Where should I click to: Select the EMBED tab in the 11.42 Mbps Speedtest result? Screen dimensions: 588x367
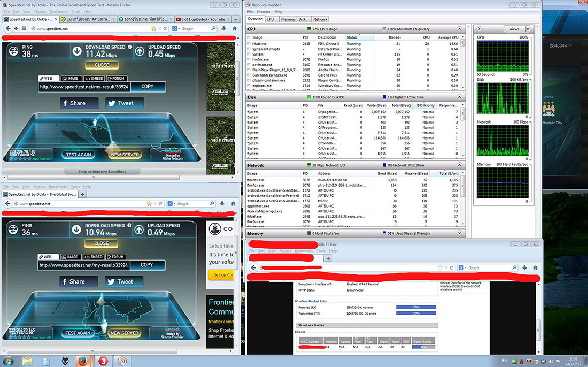[x=94, y=79]
